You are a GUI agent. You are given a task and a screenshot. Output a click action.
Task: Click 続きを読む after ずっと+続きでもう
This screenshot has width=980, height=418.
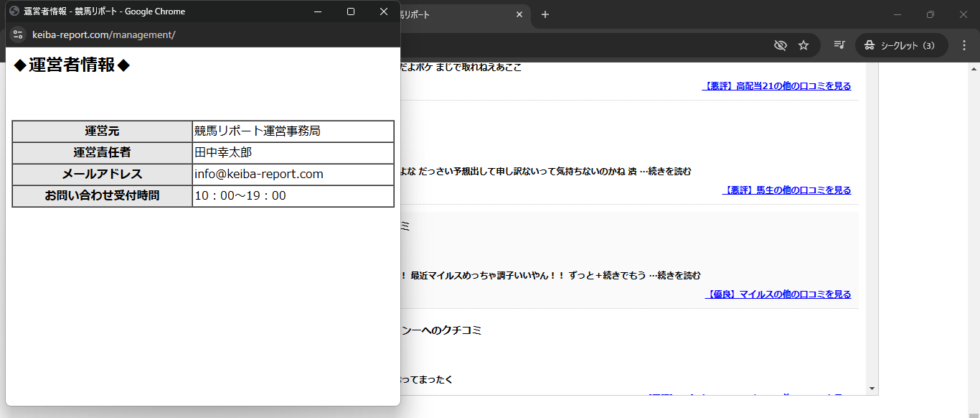(679, 276)
